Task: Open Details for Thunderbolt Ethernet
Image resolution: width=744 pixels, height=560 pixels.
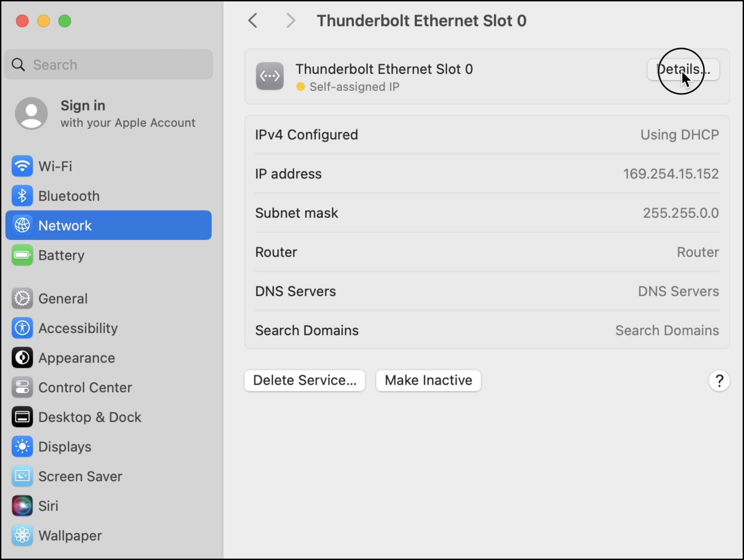Action: tap(683, 69)
